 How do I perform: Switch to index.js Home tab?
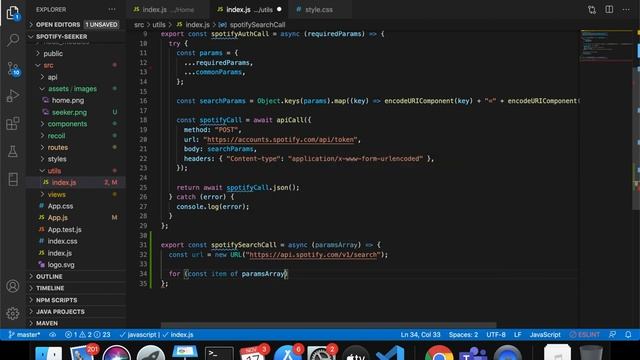[x=168, y=9]
